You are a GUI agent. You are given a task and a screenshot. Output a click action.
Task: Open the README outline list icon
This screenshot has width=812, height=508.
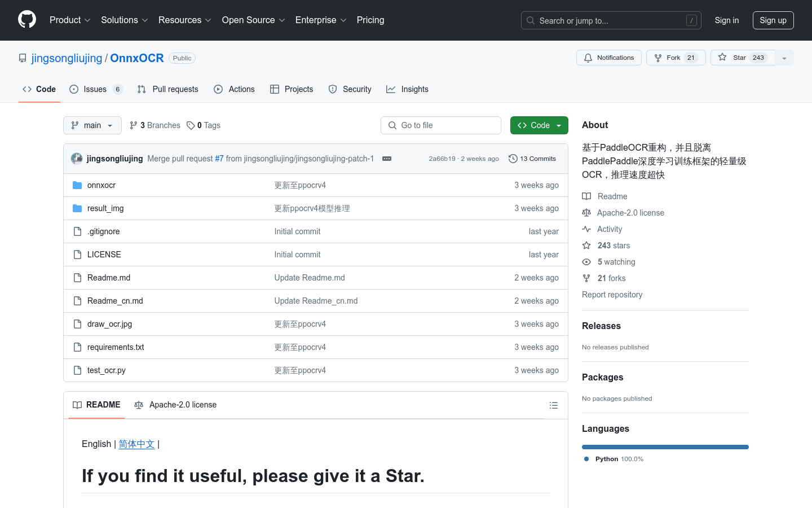(x=554, y=405)
